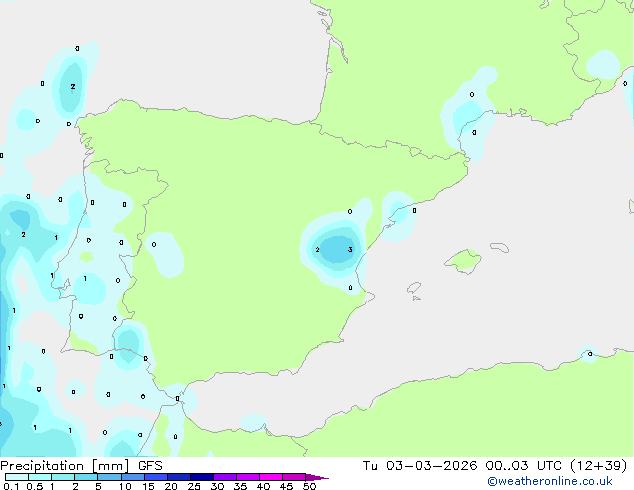
Task: Click the Mallorca island outline on map
Action: coord(463,262)
